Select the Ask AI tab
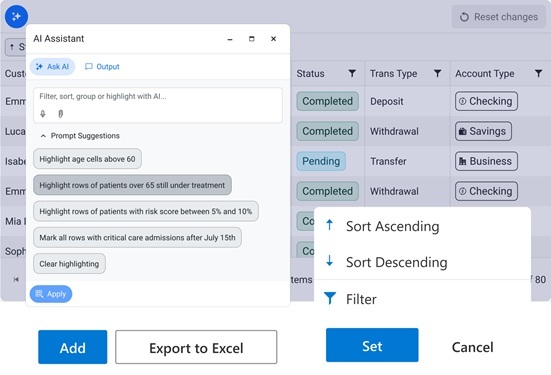This screenshot has width=551, height=375. pyautogui.click(x=52, y=66)
